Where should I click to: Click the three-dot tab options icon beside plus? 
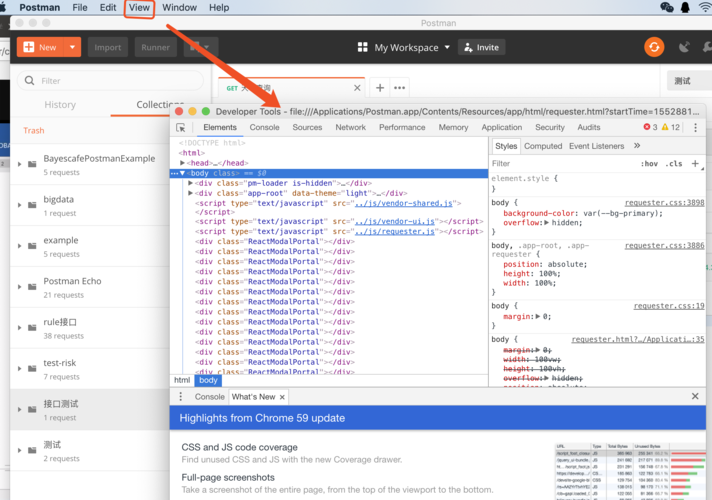click(x=400, y=88)
